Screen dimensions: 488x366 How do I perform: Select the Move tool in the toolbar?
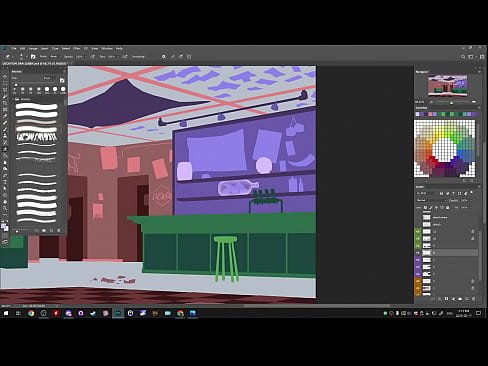(5, 76)
